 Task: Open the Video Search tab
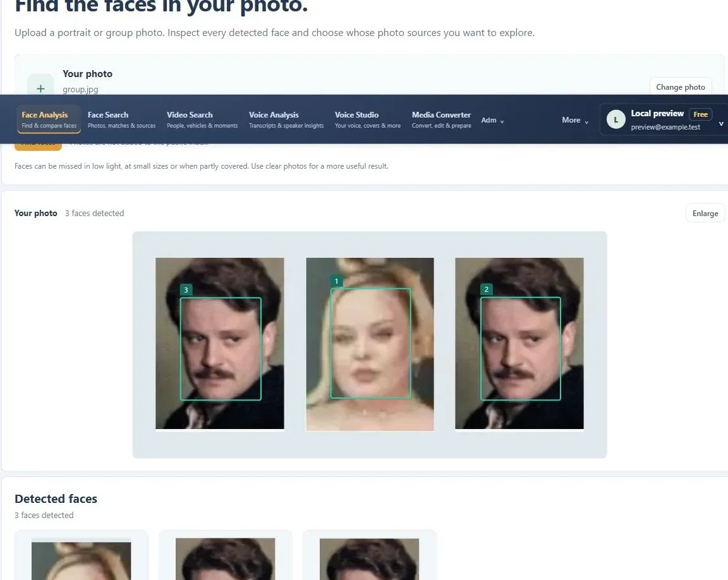202,119
